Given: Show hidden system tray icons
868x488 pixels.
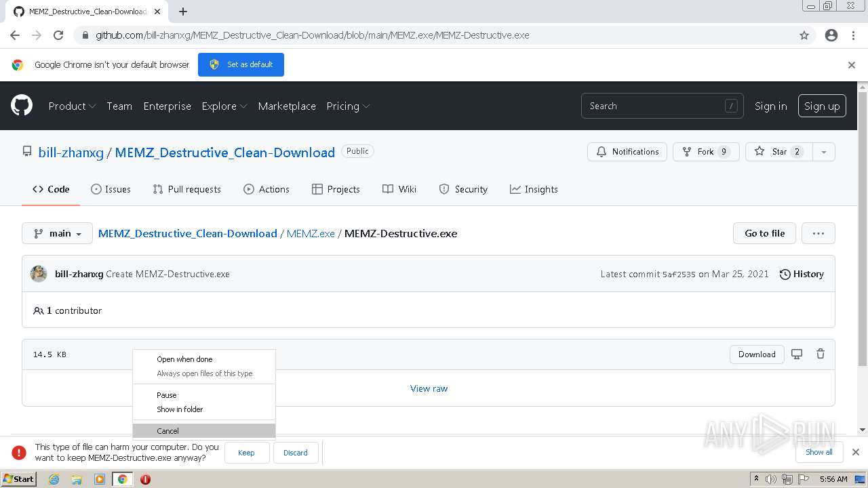Looking at the screenshot, I should pos(756,479).
